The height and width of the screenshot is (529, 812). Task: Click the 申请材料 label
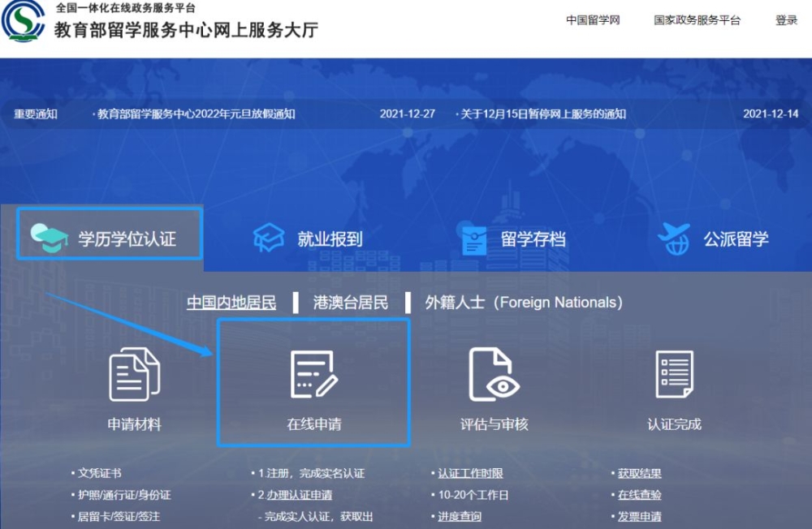tap(135, 424)
